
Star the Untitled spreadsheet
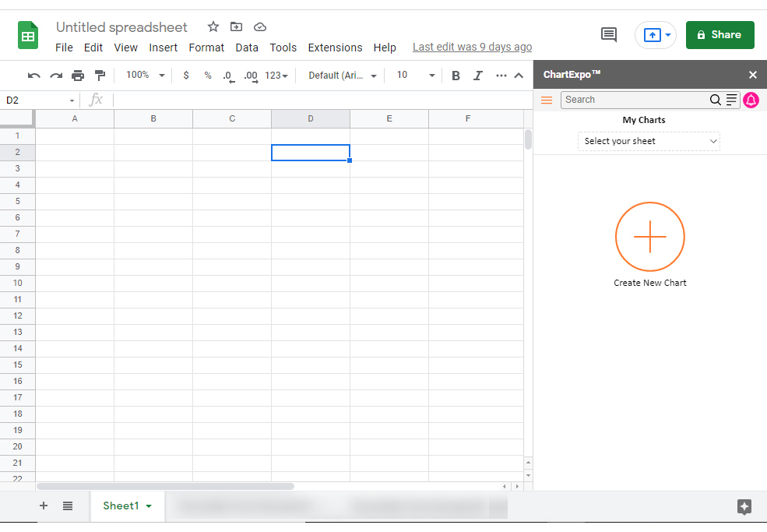tap(213, 26)
